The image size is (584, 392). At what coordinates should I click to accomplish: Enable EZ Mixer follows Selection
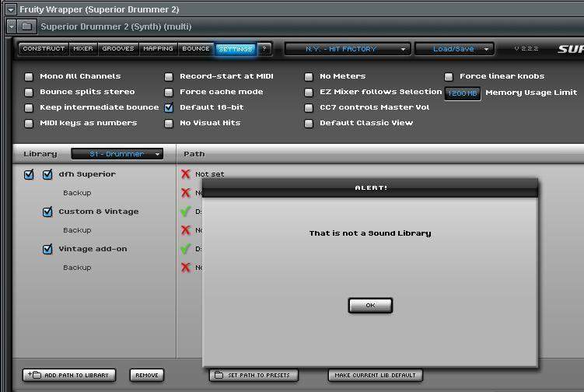coord(309,92)
